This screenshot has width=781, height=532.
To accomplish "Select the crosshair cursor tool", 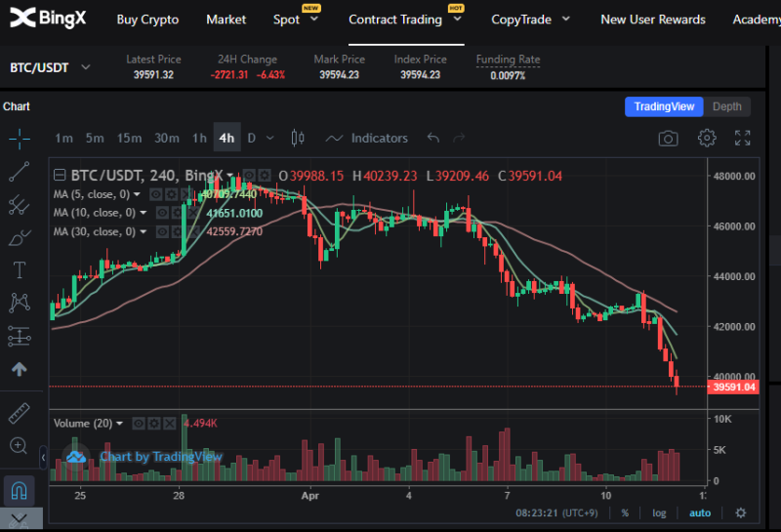I will tap(20, 139).
